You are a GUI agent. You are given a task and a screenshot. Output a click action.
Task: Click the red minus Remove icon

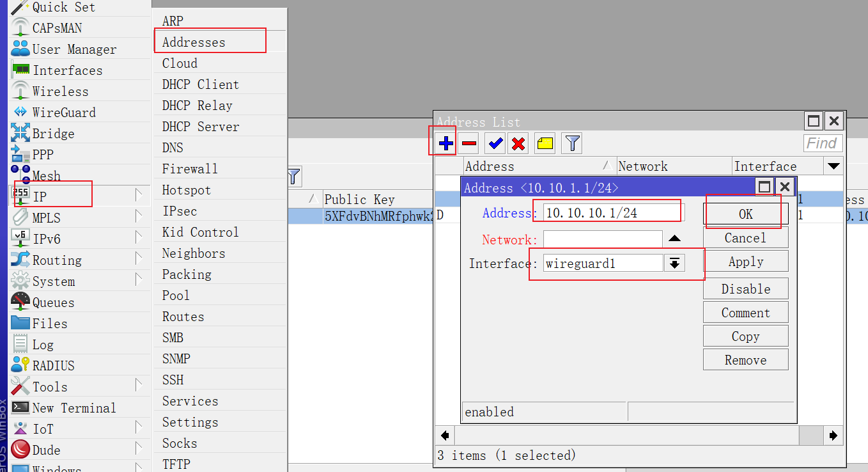pyautogui.click(x=469, y=144)
